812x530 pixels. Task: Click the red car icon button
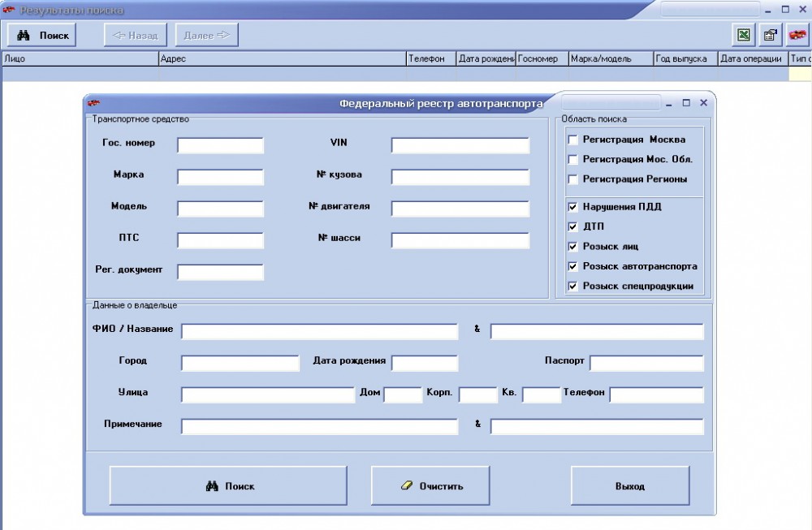click(797, 35)
